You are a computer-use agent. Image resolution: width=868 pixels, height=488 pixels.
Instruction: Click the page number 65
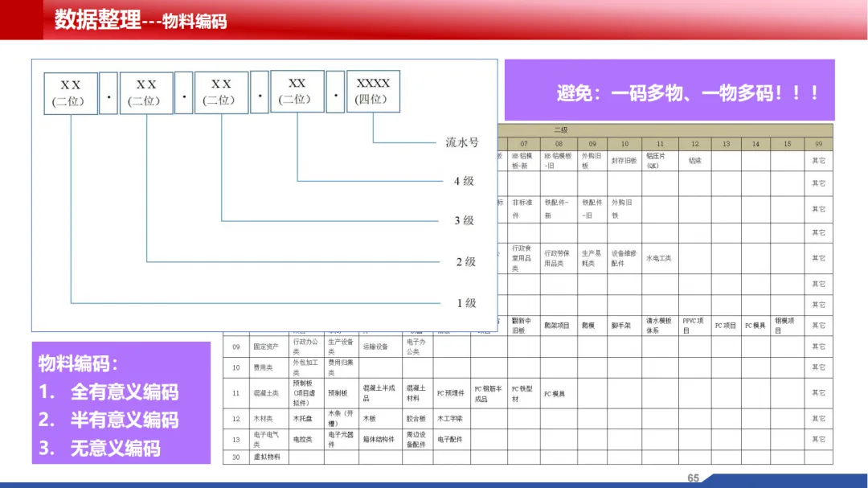pos(693,478)
